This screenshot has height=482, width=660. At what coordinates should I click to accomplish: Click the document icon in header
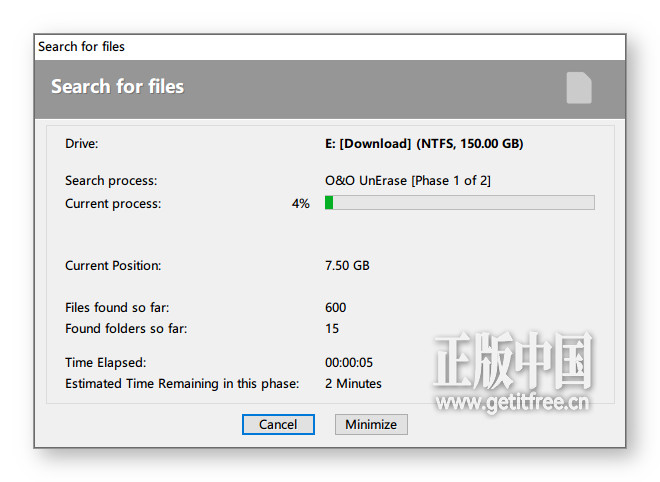pyautogui.click(x=579, y=88)
